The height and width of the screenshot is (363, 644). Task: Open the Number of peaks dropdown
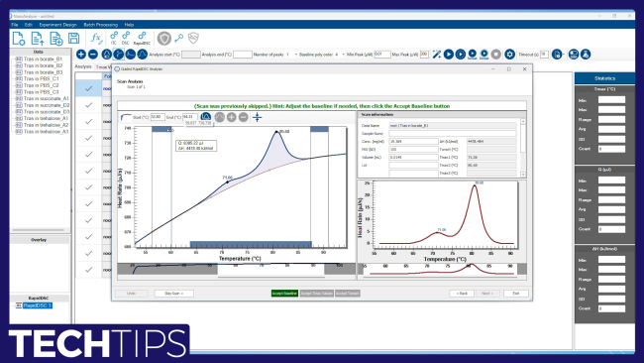(296, 55)
